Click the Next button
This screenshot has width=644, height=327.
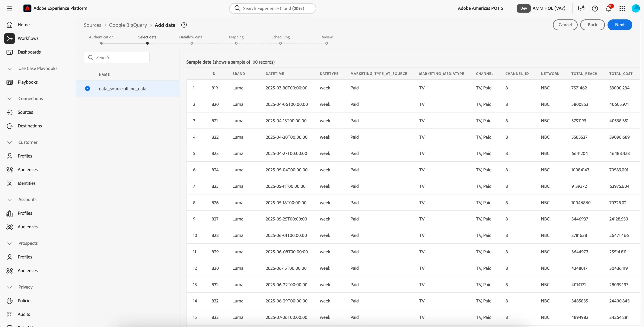coord(619,25)
